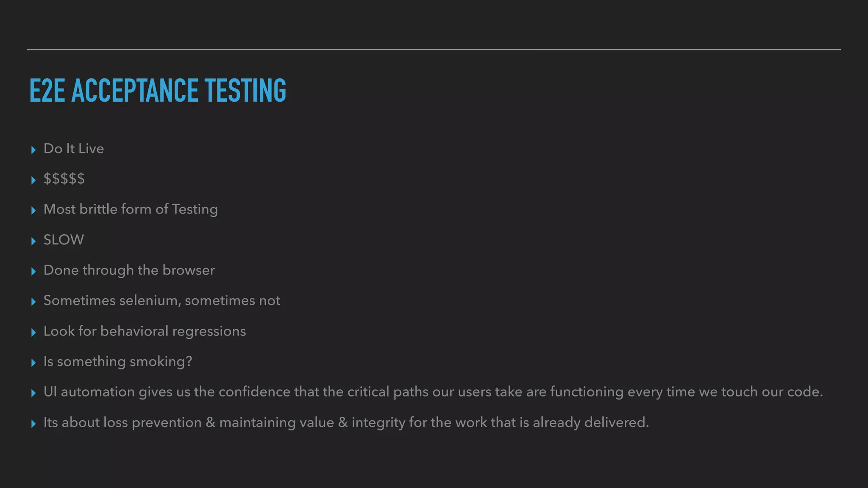
Task: Click the "Look for behavioral regressions" text
Action: click(145, 331)
